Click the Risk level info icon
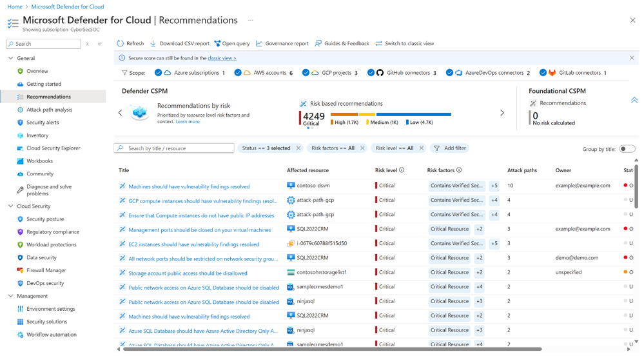 tap(402, 170)
